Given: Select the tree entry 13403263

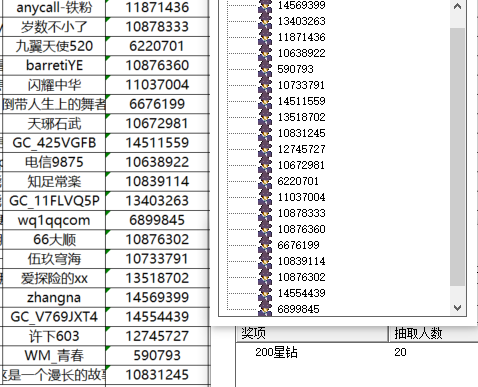Looking at the screenshot, I should [302, 21].
